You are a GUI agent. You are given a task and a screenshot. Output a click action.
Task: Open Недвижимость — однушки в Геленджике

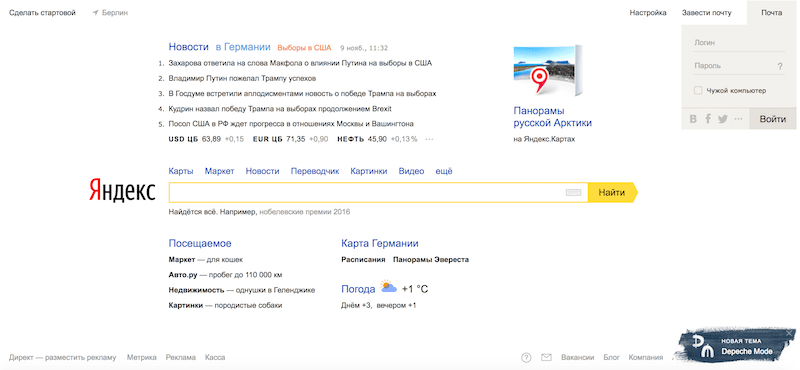point(242,290)
